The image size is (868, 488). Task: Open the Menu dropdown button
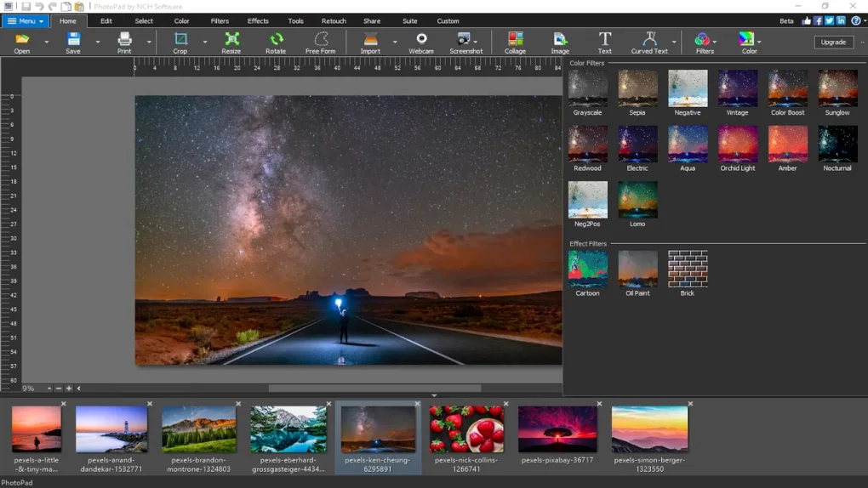pos(26,21)
